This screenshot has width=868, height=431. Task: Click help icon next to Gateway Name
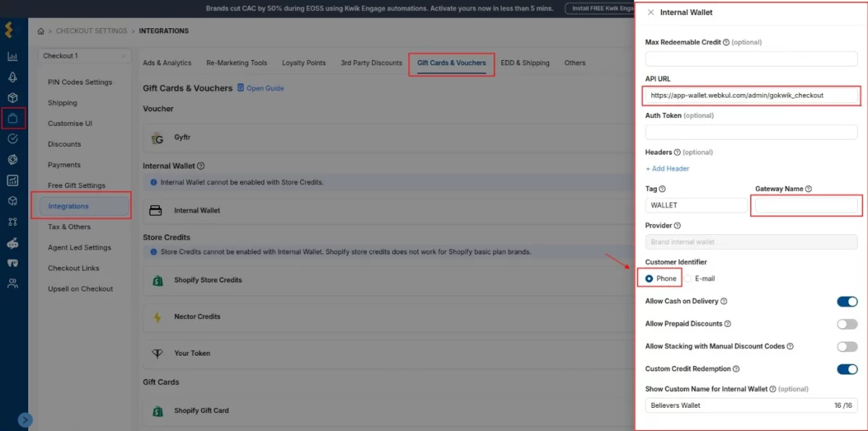(x=809, y=189)
